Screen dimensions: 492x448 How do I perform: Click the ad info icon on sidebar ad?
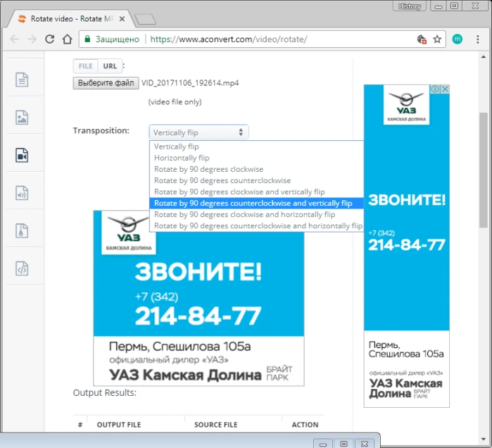click(435, 89)
